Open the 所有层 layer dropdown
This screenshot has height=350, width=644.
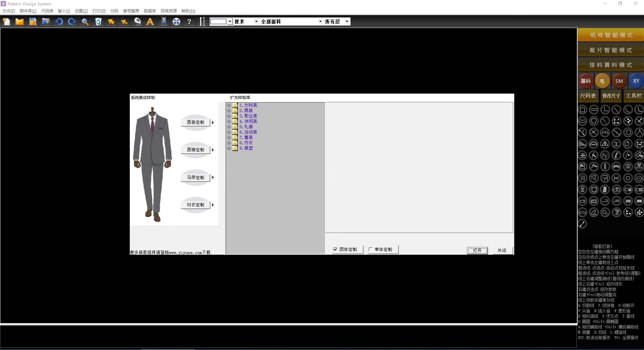(x=347, y=22)
